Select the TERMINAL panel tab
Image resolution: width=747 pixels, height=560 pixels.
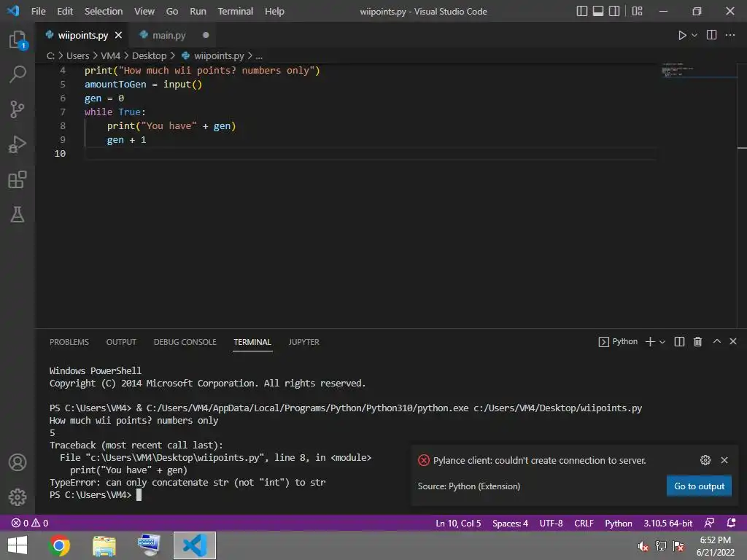coord(252,342)
